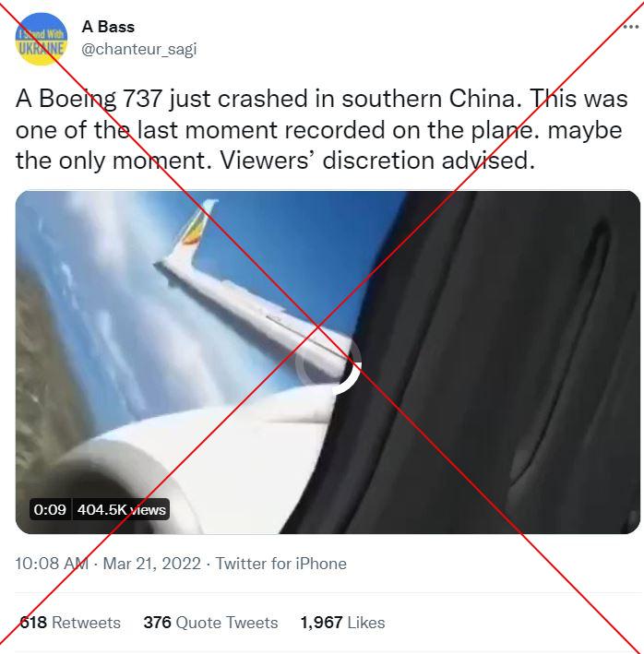This screenshot has width=644, height=654.
Task: Click the loading spinner on the video
Action: coord(328,363)
